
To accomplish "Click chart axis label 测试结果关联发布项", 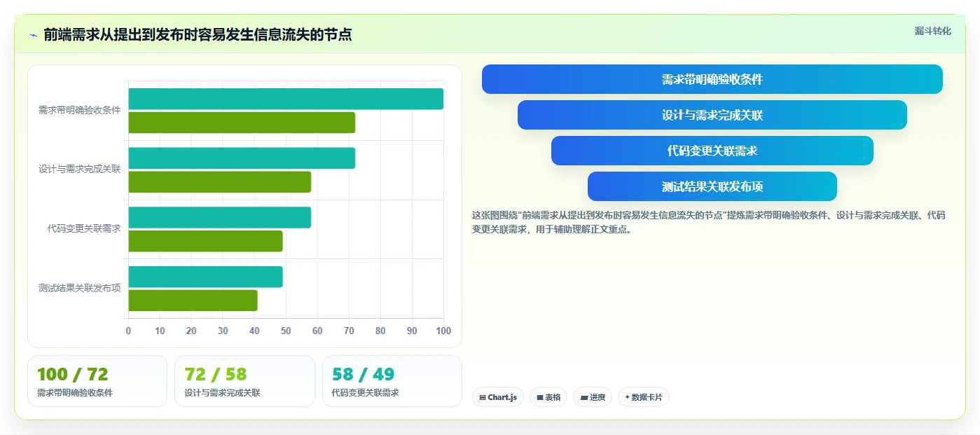I will point(79,288).
